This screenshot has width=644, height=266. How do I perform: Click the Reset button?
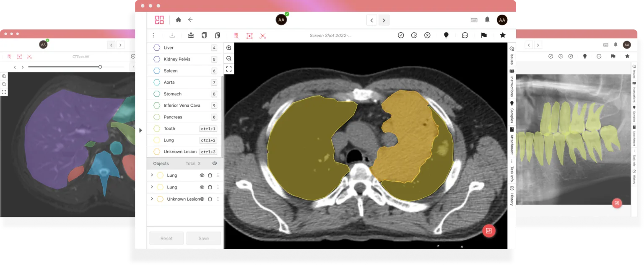click(166, 238)
